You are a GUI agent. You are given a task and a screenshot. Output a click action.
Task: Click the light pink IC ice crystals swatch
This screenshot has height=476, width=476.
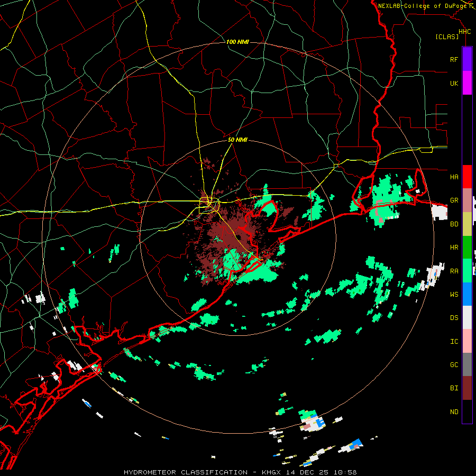[x=467, y=341]
